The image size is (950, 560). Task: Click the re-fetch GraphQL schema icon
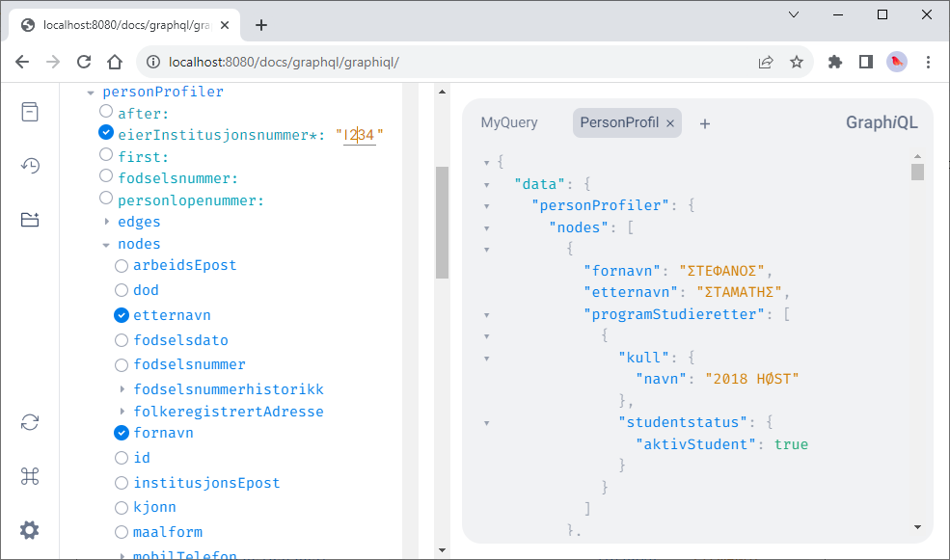[x=30, y=422]
